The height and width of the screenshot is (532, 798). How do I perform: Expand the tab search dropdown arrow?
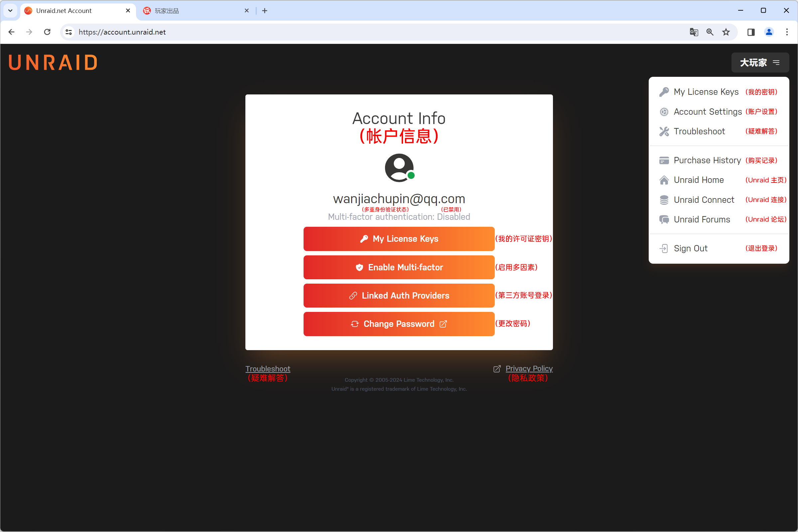coord(10,11)
